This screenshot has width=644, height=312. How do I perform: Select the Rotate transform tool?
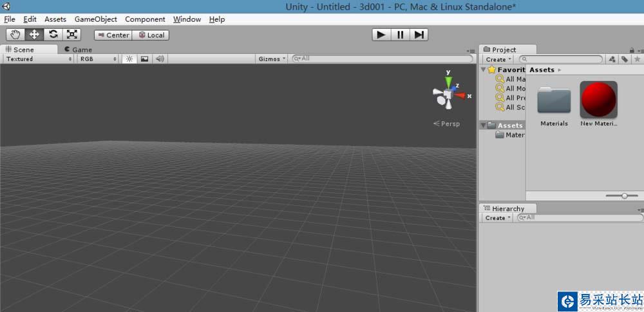coord(53,35)
